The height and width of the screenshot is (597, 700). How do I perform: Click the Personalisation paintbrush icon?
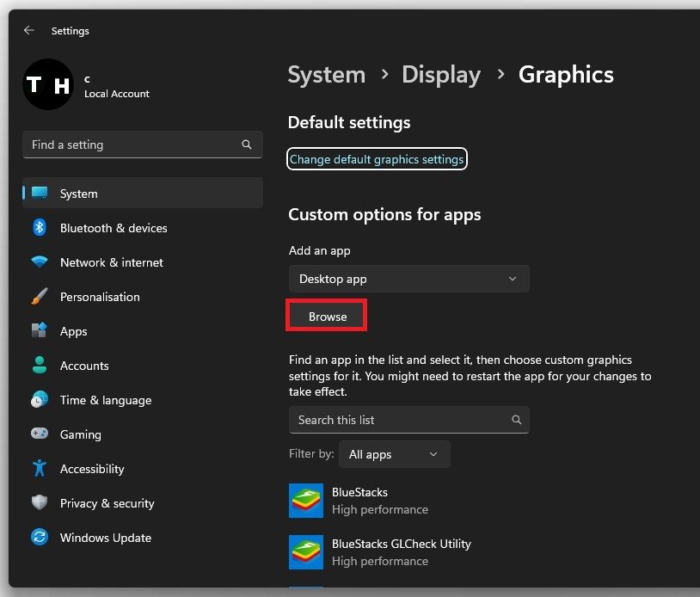(40, 297)
